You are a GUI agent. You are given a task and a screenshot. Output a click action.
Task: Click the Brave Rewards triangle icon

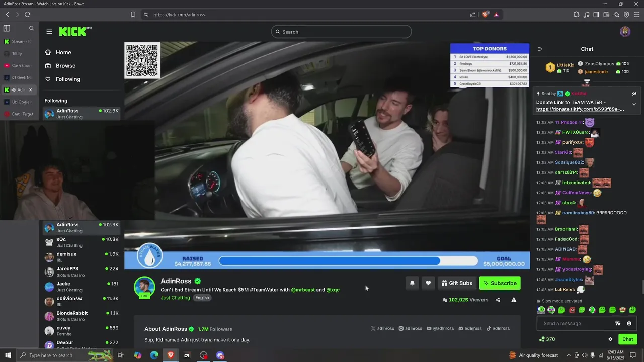pyautogui.click(x=496, y=15)
